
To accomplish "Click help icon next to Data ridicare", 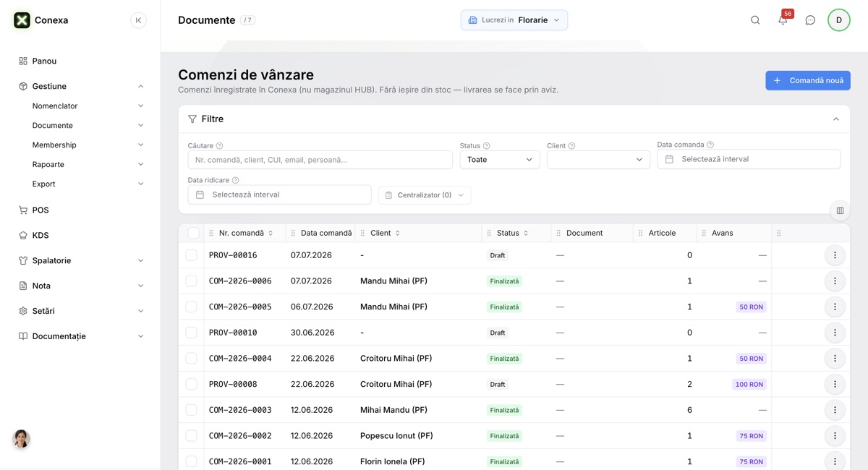I will [235, 180].
